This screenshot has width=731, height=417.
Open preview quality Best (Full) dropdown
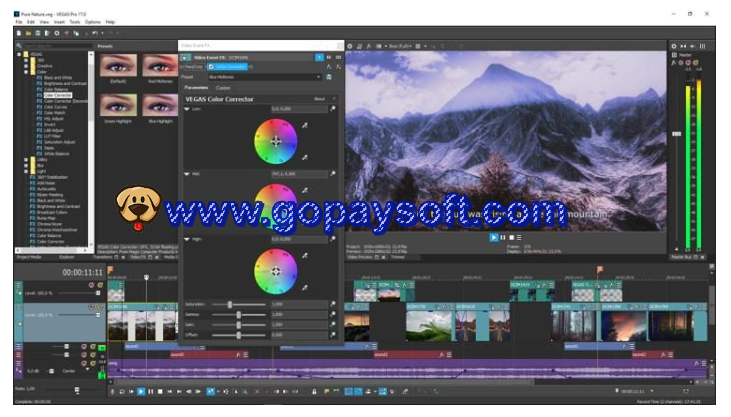(402, 46)
